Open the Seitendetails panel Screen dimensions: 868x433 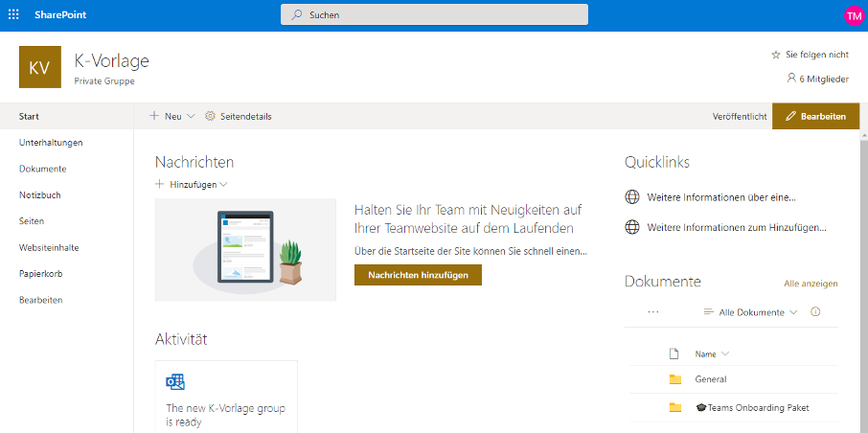coord(238,116)
